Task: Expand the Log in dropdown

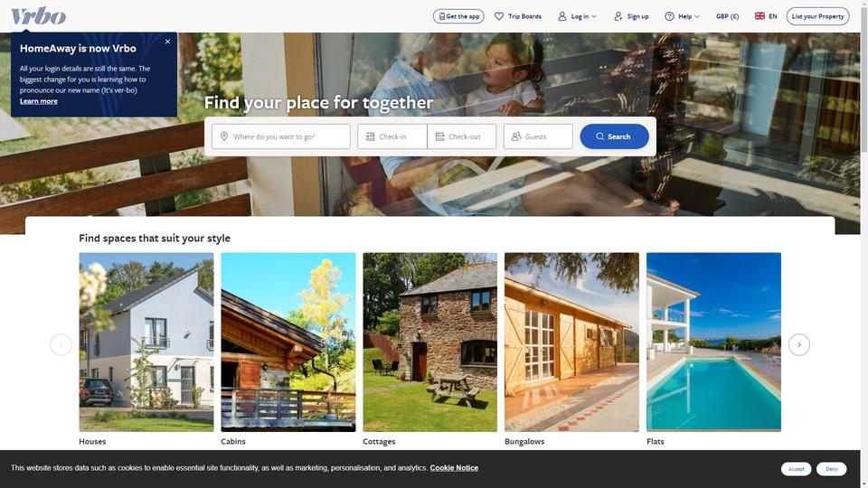Action: click(577, 16)
